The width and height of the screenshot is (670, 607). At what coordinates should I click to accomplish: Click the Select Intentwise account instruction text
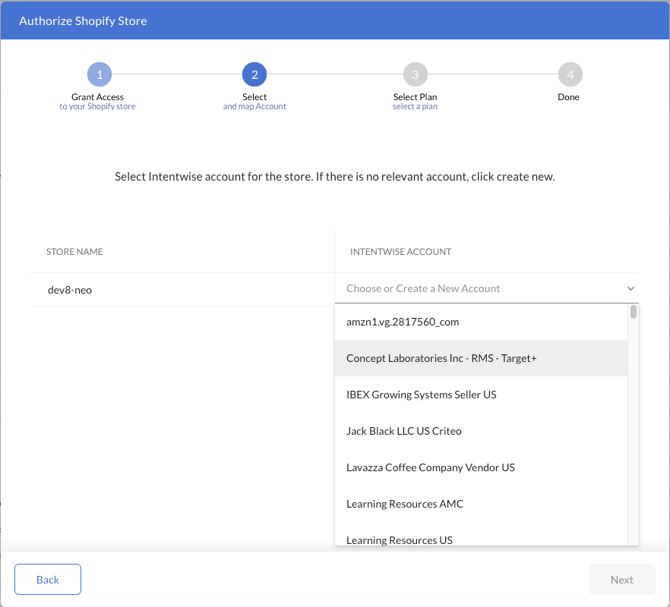[x=335, y=176]
